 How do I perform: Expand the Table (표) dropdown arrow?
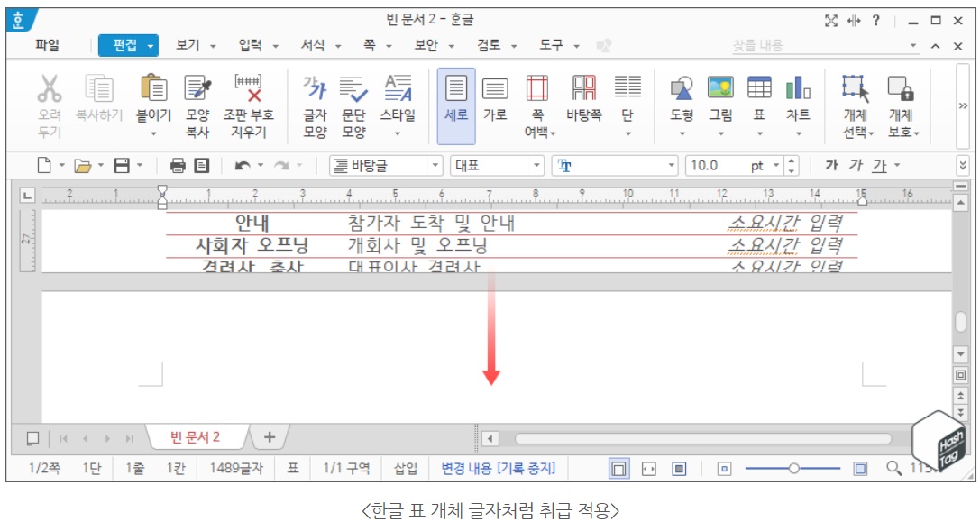(x=759, y=133)
